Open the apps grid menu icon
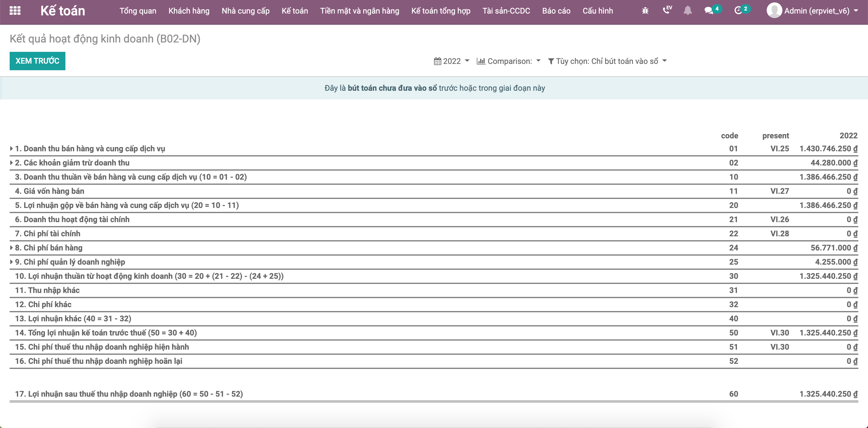 (x=15, y=11)
